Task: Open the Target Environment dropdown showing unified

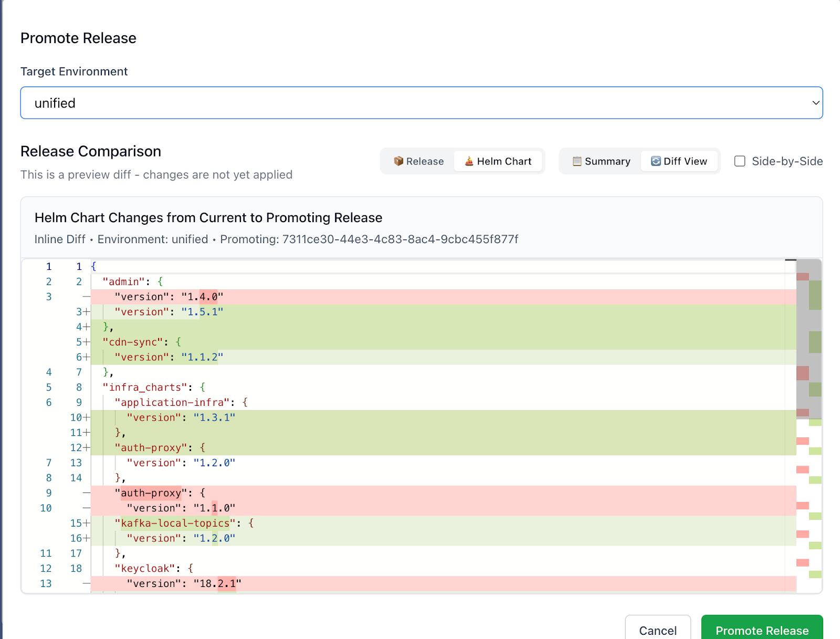Action: click(x=421, y=103)
